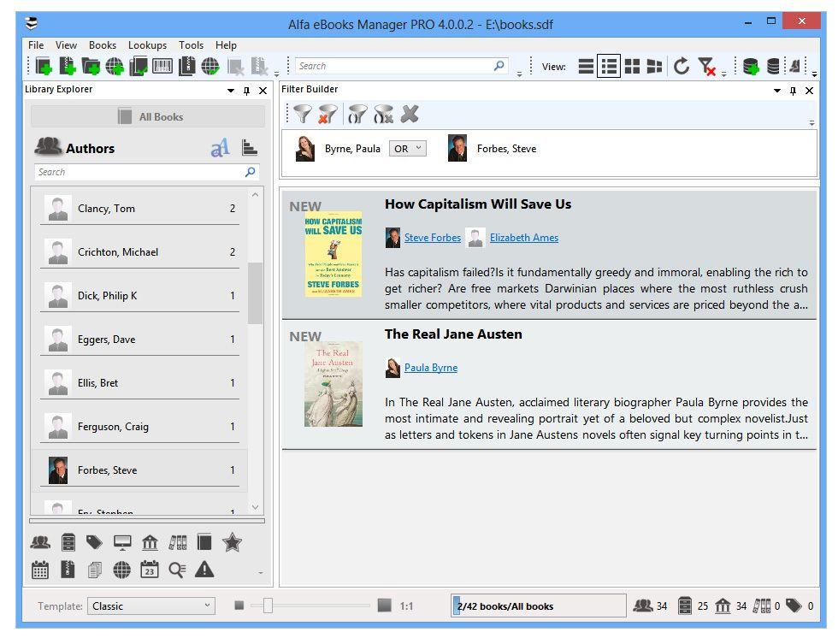
Task: Click the funnel with parentheses group icon
Action: tap(357, 114)
